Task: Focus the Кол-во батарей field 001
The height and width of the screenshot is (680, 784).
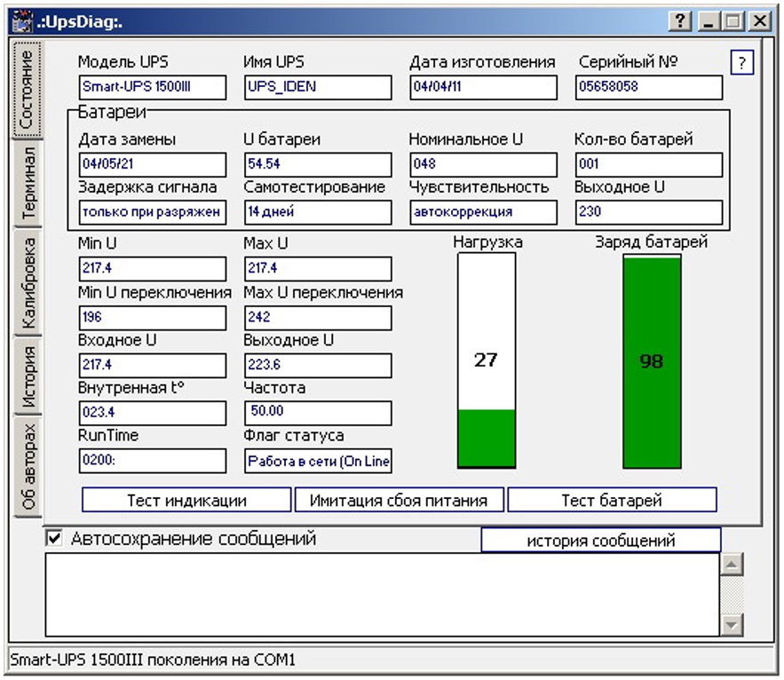Action: coord(649,165)
